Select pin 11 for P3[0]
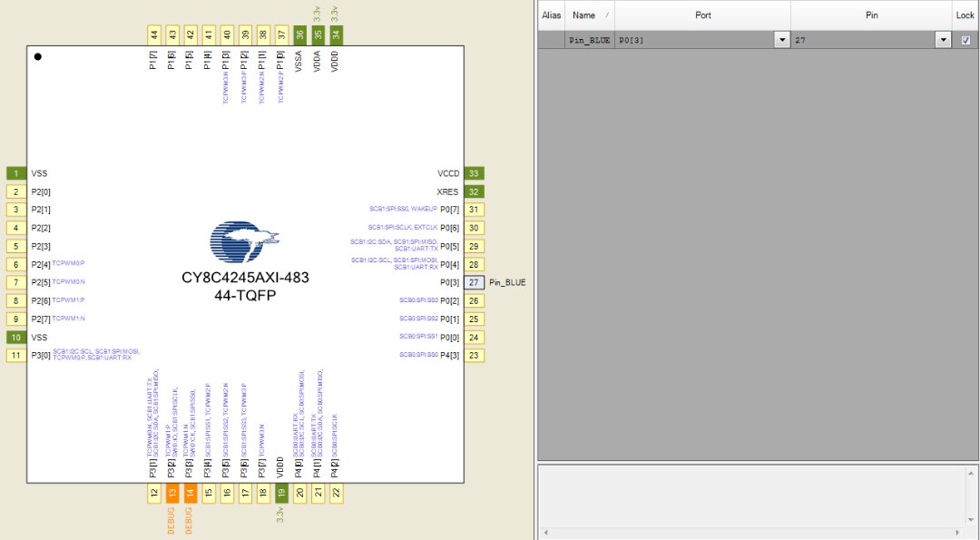 16,355
